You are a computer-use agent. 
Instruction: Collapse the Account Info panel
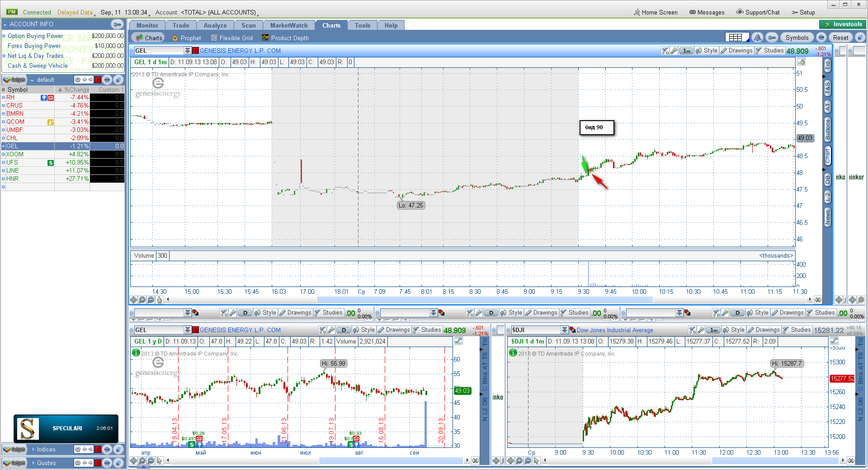click(118, 24)
